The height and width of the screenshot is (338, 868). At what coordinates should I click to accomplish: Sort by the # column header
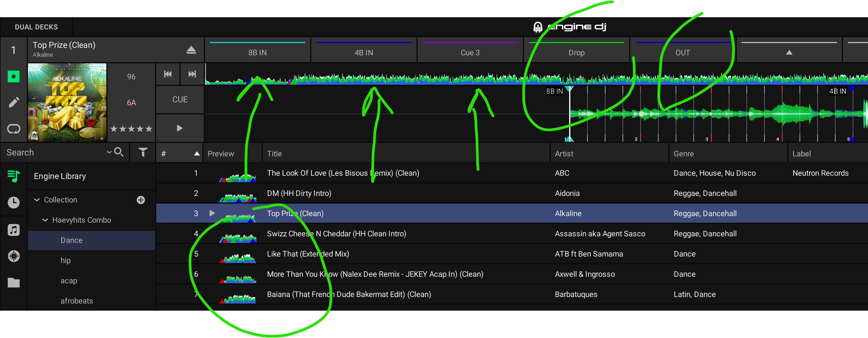click(180, 153)
